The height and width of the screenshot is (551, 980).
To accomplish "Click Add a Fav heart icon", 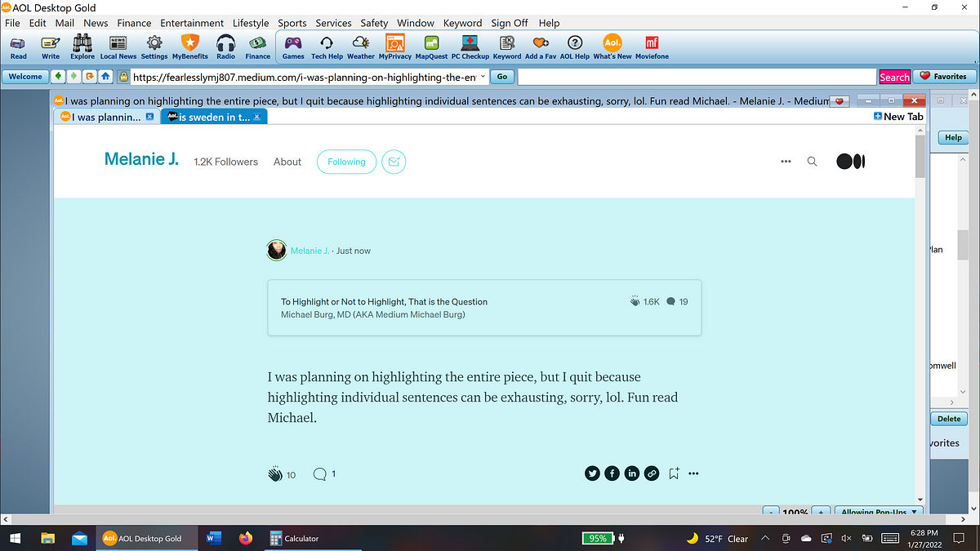I will click(540, 47).
